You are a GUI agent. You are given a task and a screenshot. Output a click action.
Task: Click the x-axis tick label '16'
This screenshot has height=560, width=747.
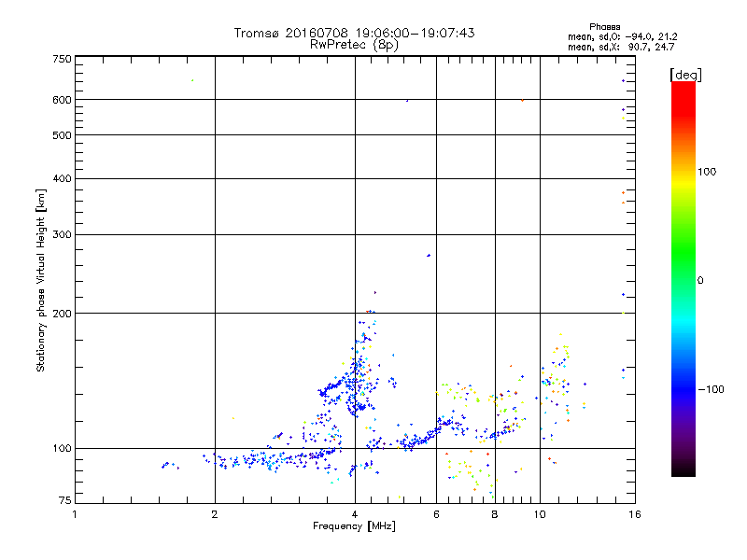tap(635, 514)
